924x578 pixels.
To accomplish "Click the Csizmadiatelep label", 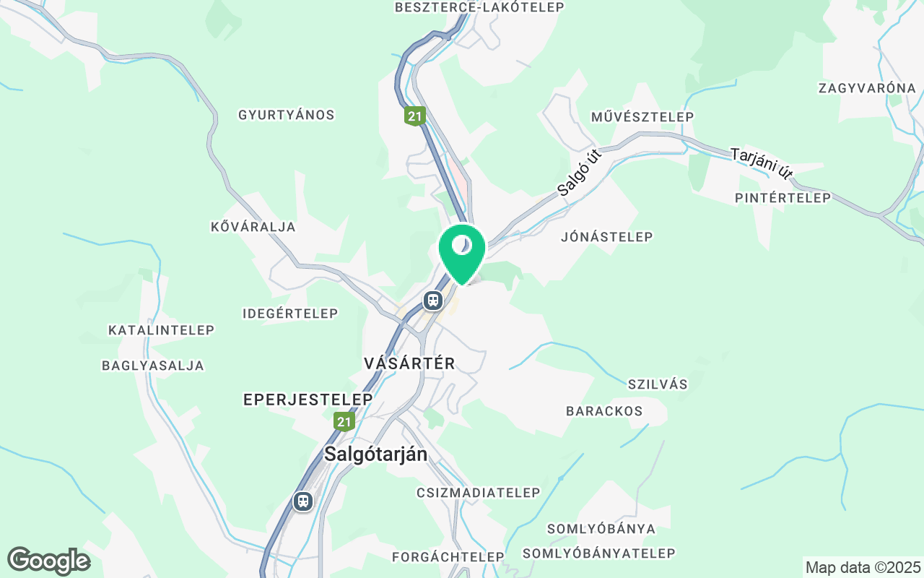I will 479,493.
